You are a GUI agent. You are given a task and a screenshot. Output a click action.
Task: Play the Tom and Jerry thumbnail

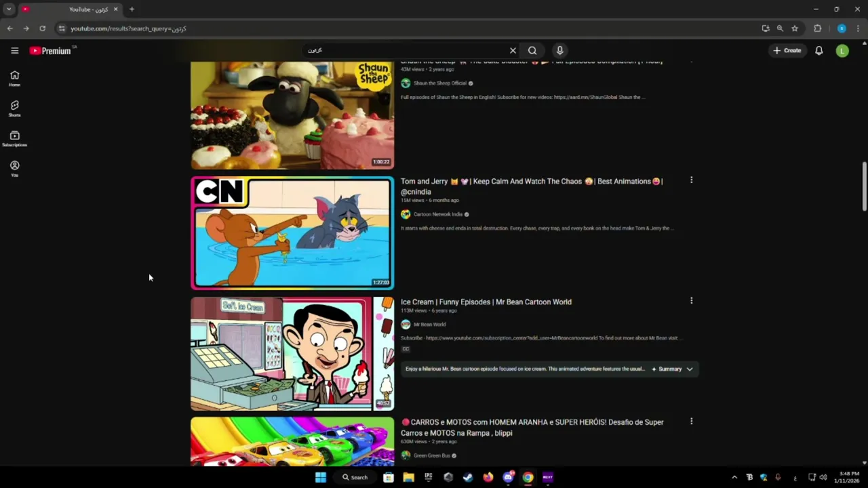[x=292, y=233]
